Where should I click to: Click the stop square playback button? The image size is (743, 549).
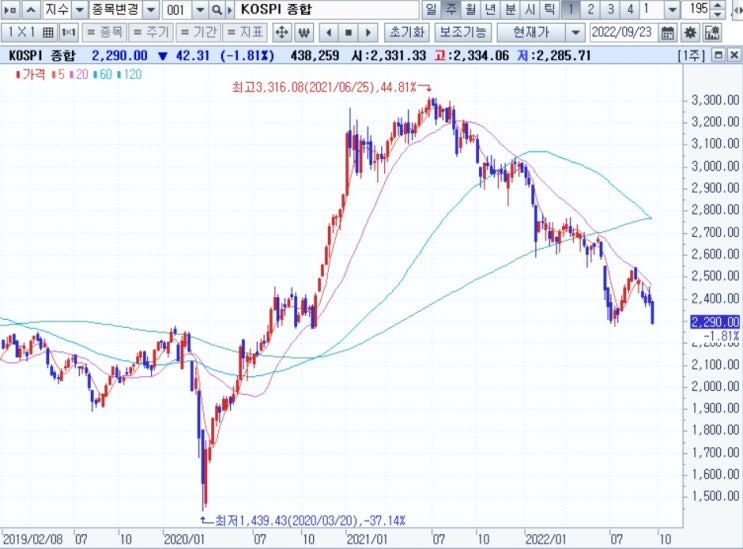[348, 32]
